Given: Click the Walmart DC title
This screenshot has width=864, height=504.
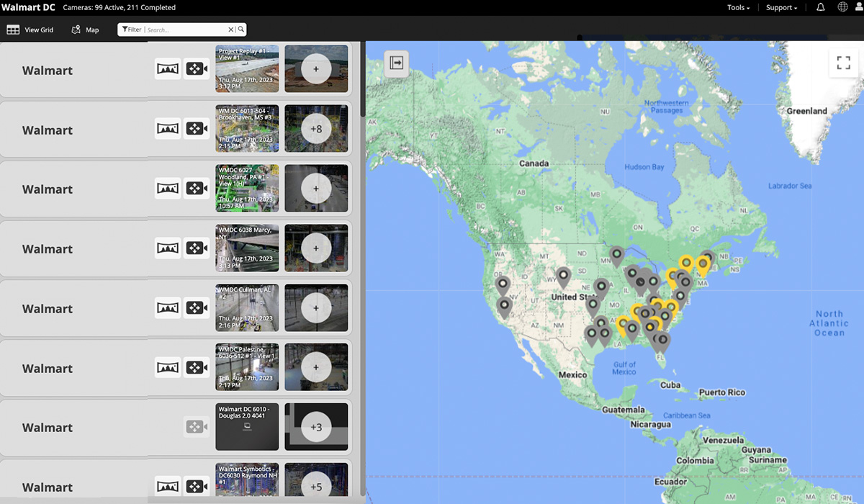Looking at the screenshot, I should click(29, 7).
